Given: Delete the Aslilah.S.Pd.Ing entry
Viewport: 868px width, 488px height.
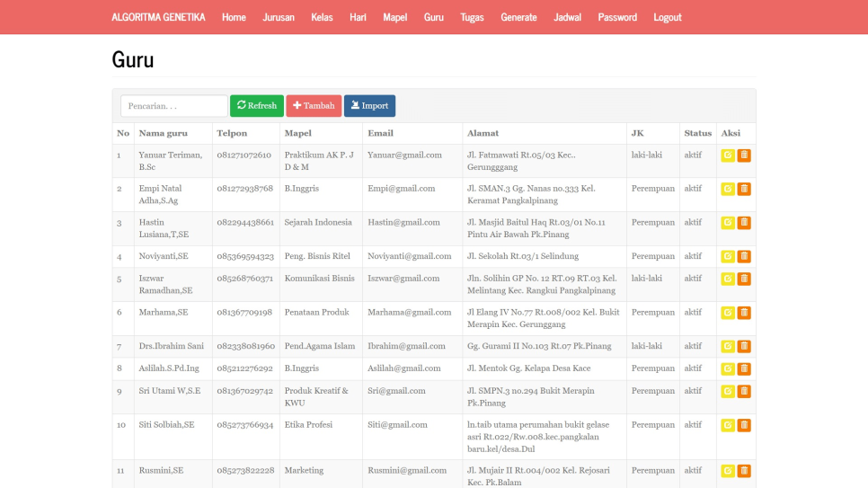Looking at the screenshot, I should 744,368.
